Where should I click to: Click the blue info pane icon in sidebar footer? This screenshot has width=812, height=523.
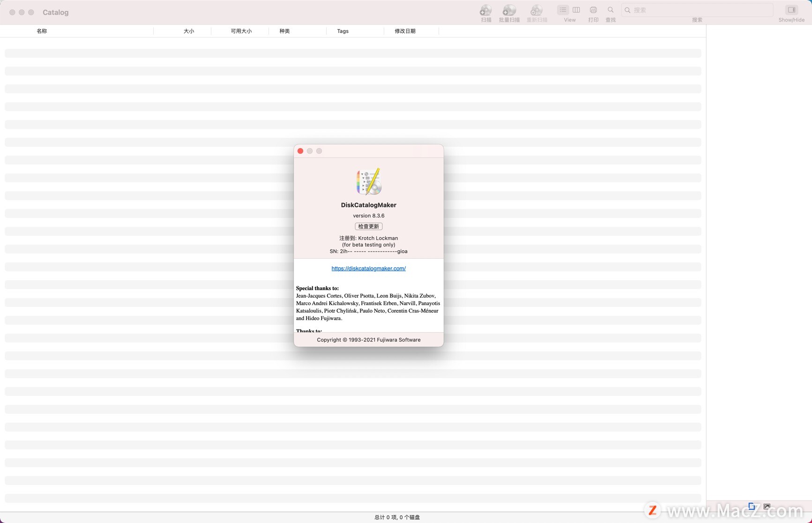752,506
